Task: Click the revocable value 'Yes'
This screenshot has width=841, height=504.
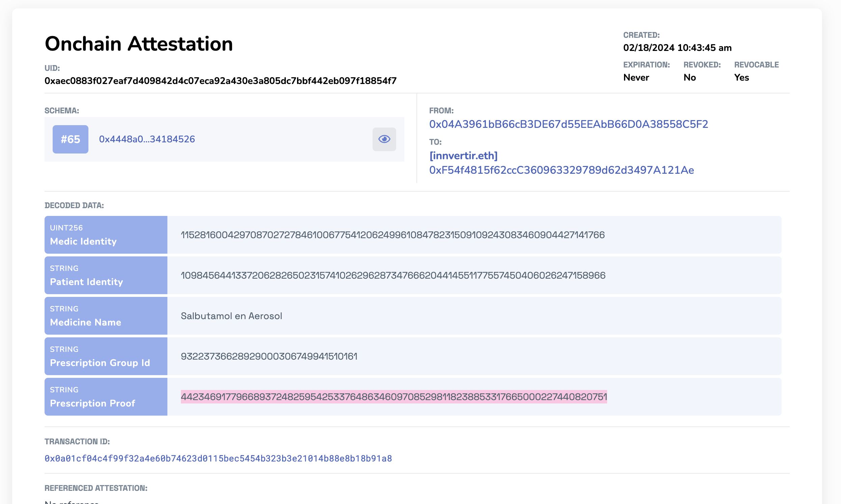Action: 741,78
